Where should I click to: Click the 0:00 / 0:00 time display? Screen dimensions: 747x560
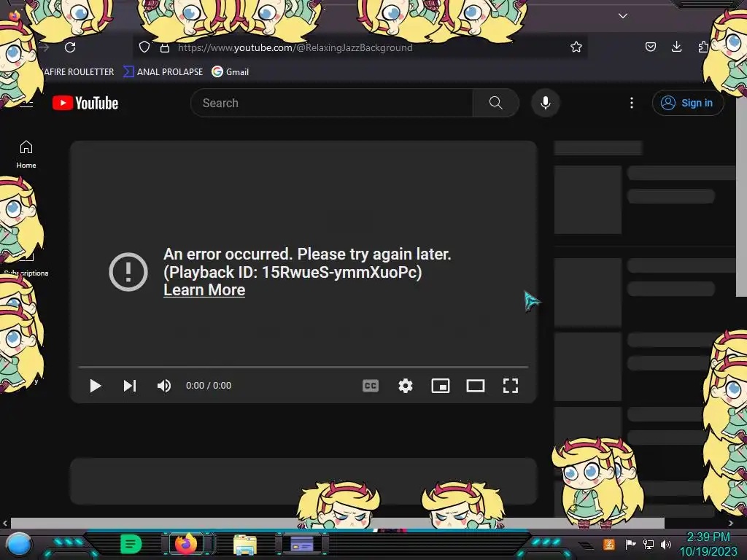[x=209, y=386]
